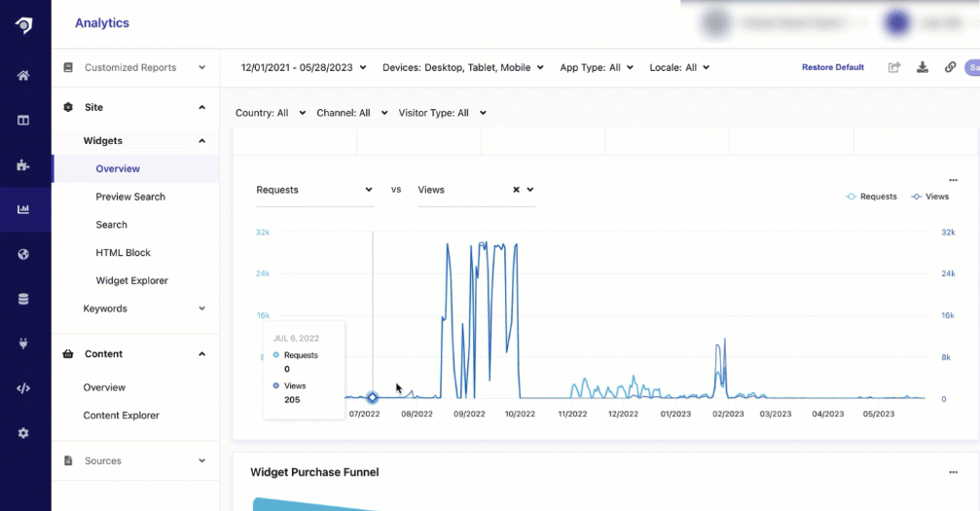Open Widget Explorer menu item

[x=132, y=280]
